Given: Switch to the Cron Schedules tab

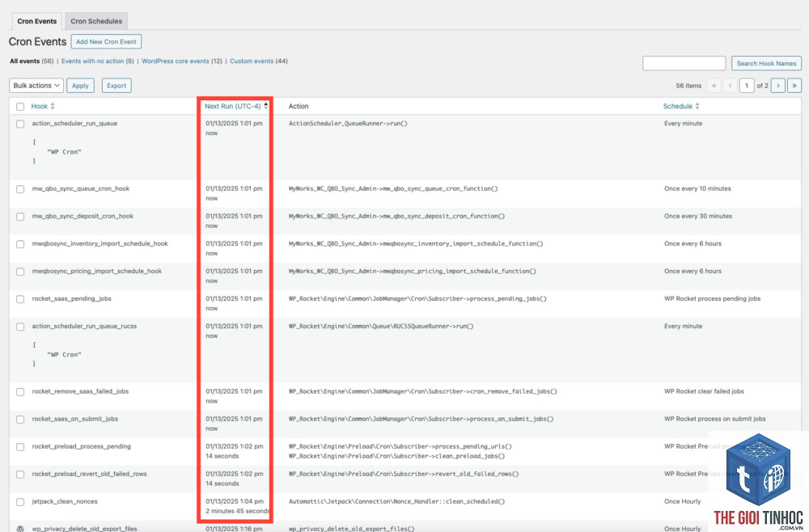Looking at the screenshot, I should point(96,21).
